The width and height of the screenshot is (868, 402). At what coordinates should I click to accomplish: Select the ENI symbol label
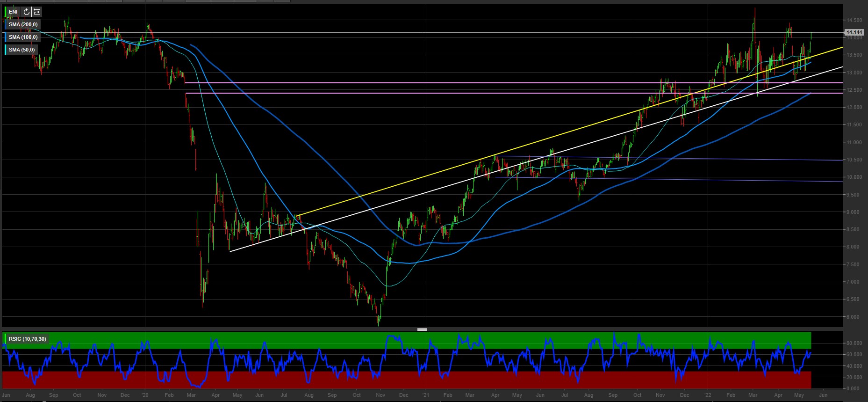pos(13,12)
